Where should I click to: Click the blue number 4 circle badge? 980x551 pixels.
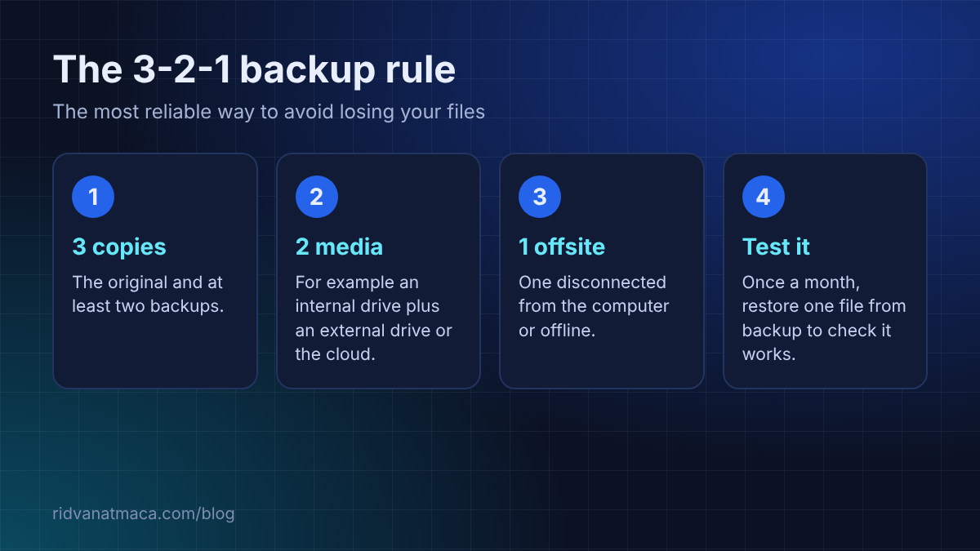pos(764,197)
